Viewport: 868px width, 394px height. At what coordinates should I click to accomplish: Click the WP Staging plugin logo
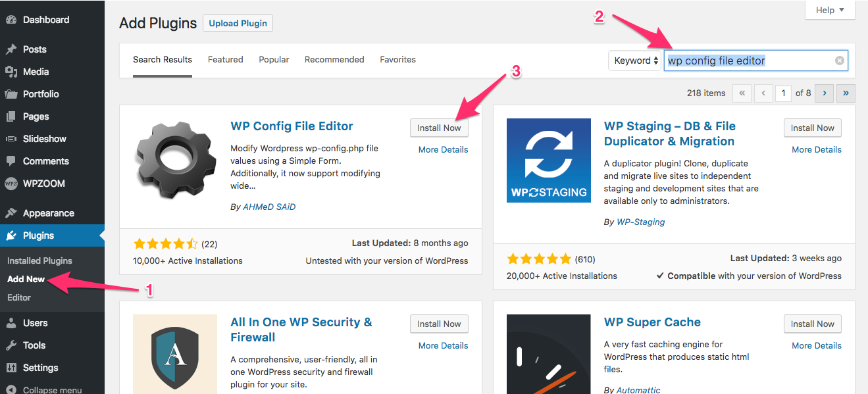(x=549, y=161)
